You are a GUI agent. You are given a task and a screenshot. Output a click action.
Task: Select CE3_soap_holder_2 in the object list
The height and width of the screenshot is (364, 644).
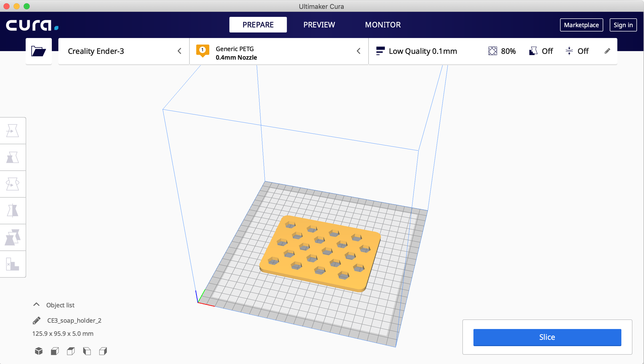tap(74, 320)
